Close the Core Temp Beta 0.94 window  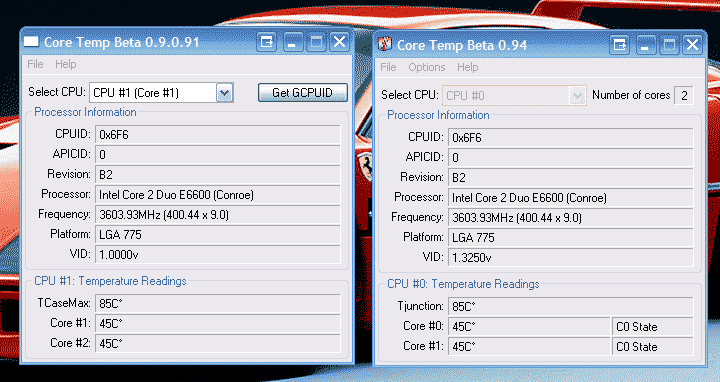[x=692, y=45]
